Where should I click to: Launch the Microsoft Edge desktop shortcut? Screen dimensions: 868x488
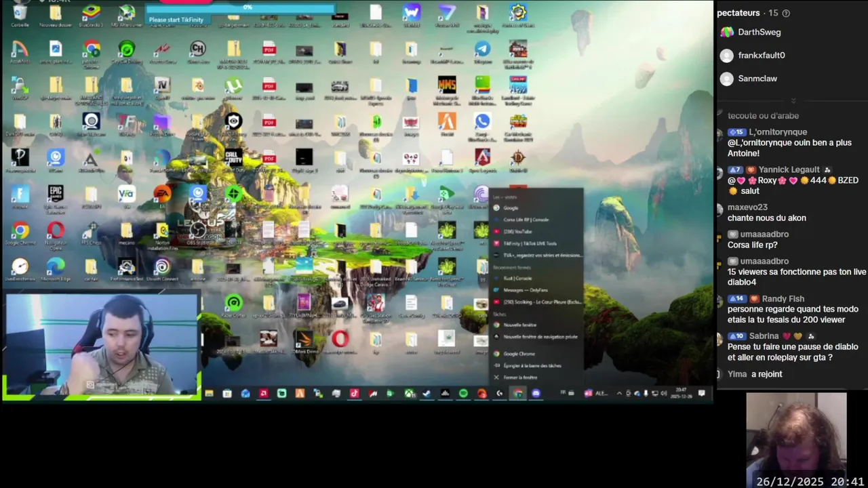tap(56, 270)
